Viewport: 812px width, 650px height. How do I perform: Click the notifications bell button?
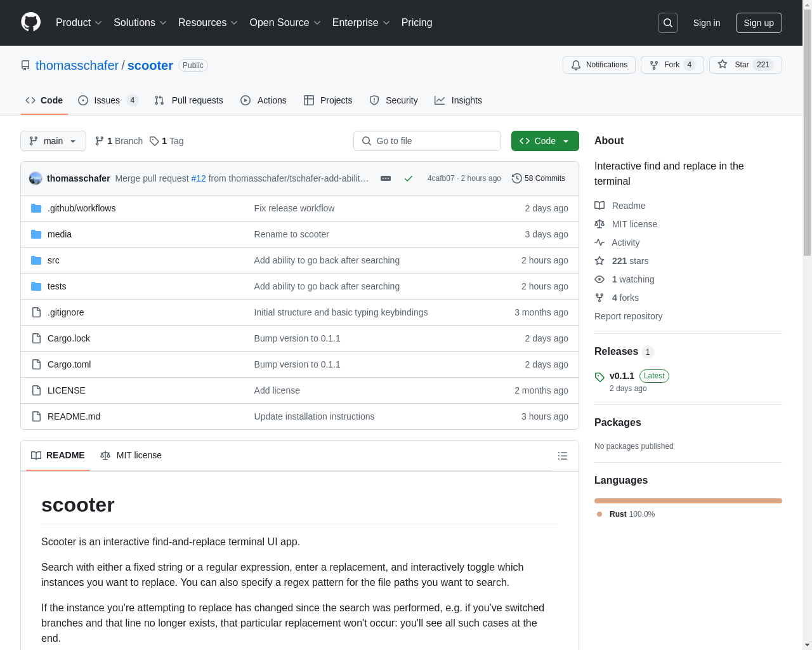599,65
